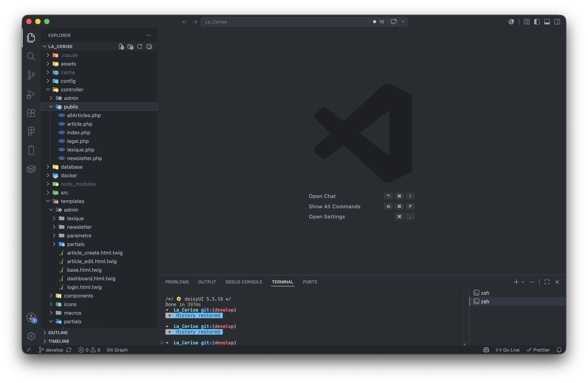588x383 pixels.
Task: Customize layout from the title bar
Action: (x=527, y=22)
